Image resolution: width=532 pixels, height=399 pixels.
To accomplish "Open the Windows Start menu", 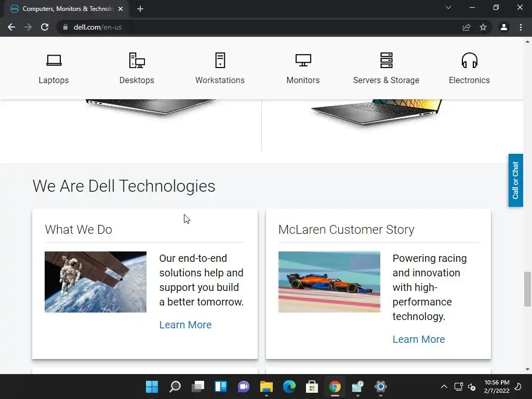I will [x=152, y=387].
